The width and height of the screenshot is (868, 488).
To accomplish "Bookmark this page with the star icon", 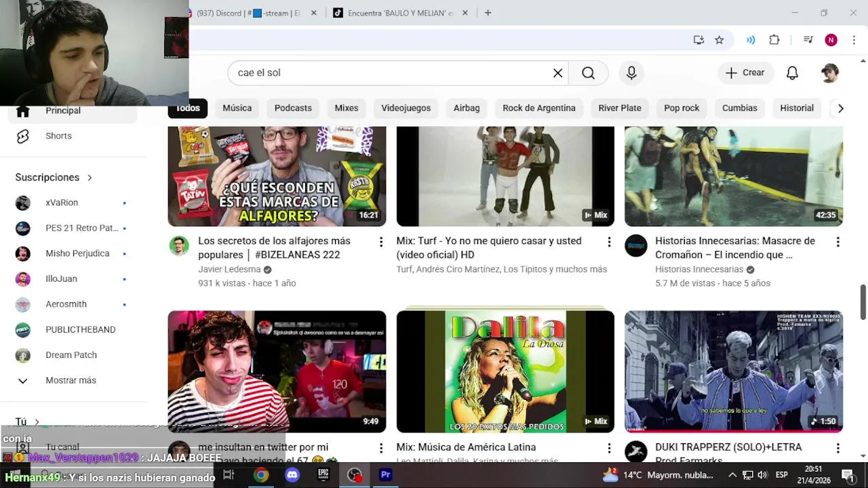I will pos(719,40).
